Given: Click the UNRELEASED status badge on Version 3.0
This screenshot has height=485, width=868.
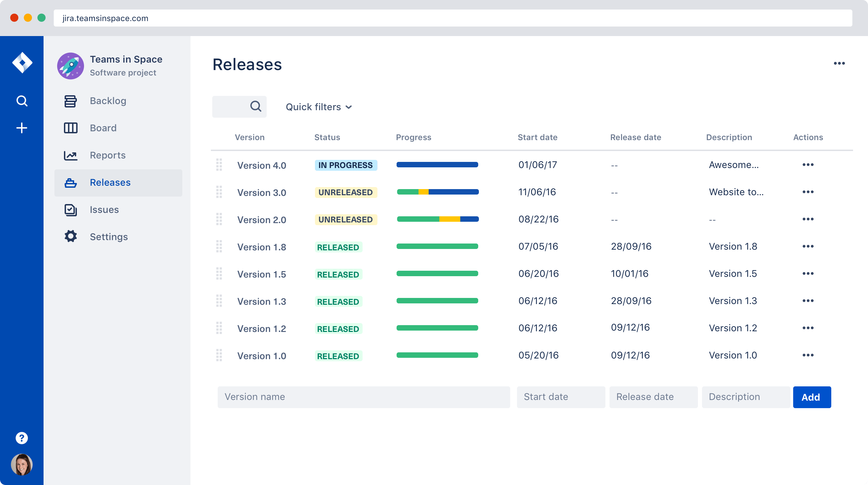Looking at the screenshot, I should coord(345,192).
